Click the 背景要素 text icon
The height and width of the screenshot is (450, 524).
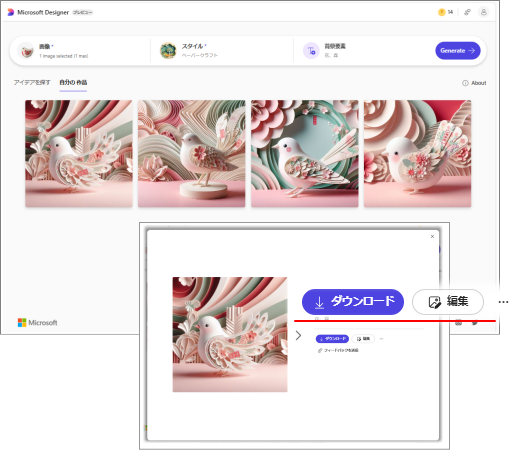pyautogui.click(x=311, y=51)
